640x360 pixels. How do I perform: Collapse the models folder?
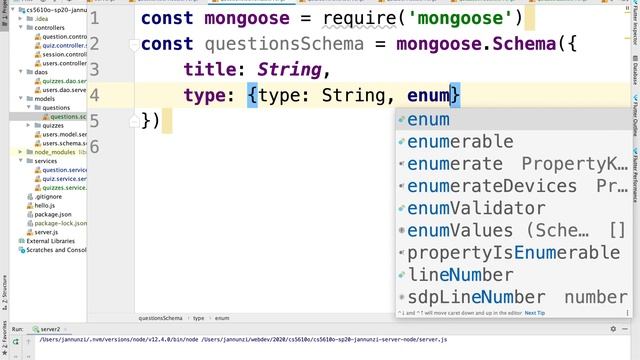[21, 99]
